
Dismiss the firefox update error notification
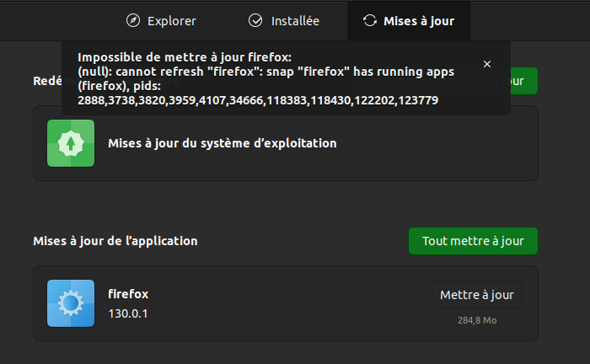pos(487,64)
